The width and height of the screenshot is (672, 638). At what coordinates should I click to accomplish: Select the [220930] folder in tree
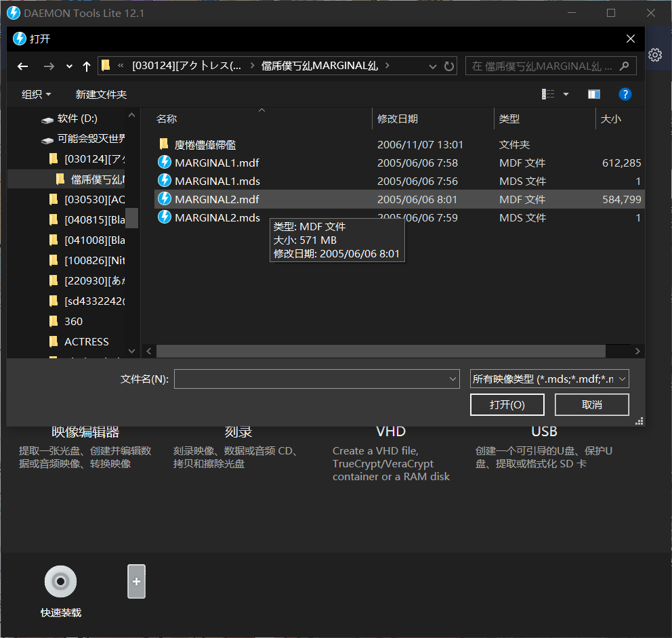(88, 280)
